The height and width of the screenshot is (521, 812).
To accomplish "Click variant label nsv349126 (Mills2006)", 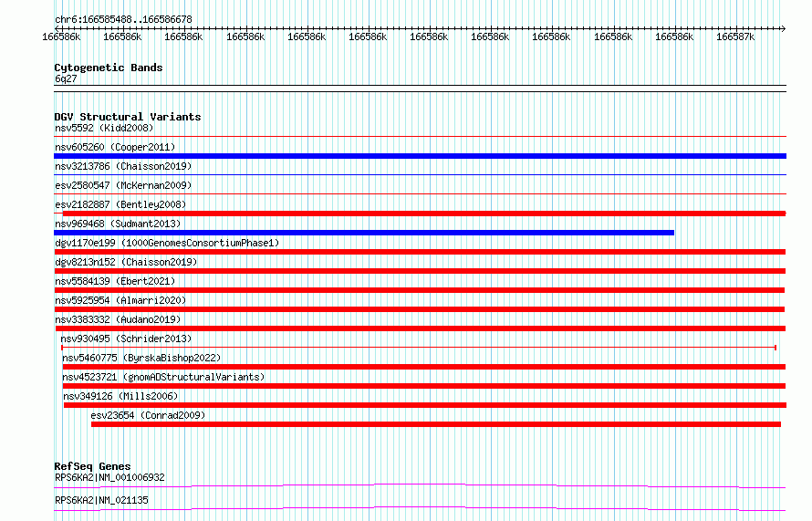I will (x=120, y=396).
